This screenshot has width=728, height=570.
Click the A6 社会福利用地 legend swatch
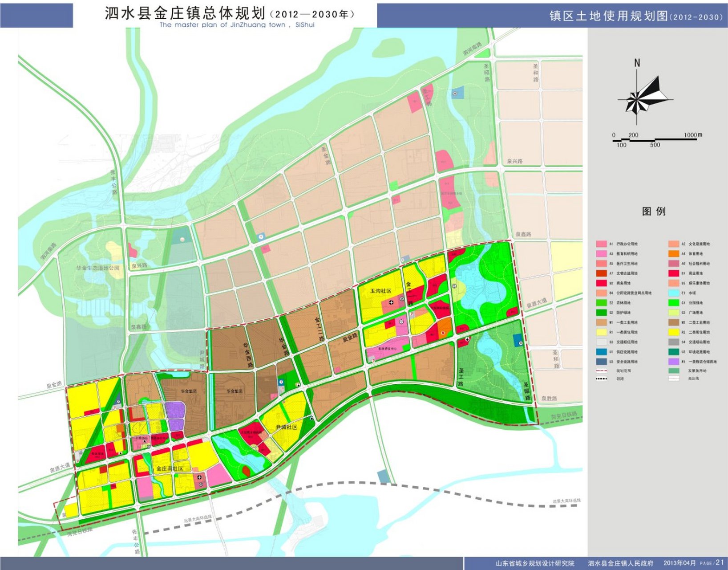coord(674,264)
